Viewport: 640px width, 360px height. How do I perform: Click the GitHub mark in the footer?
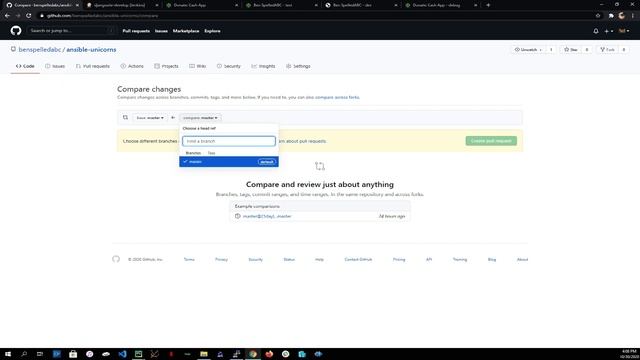[116, 259]
